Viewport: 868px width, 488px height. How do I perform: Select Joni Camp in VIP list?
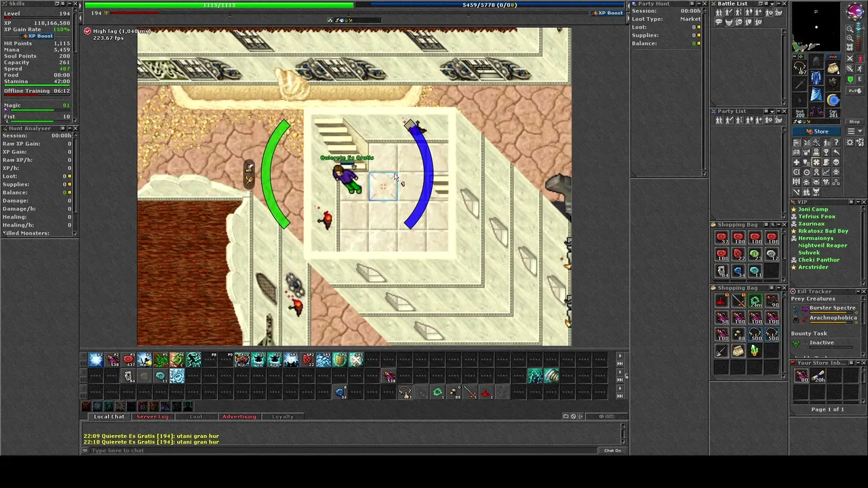click(x=813, y=209)
